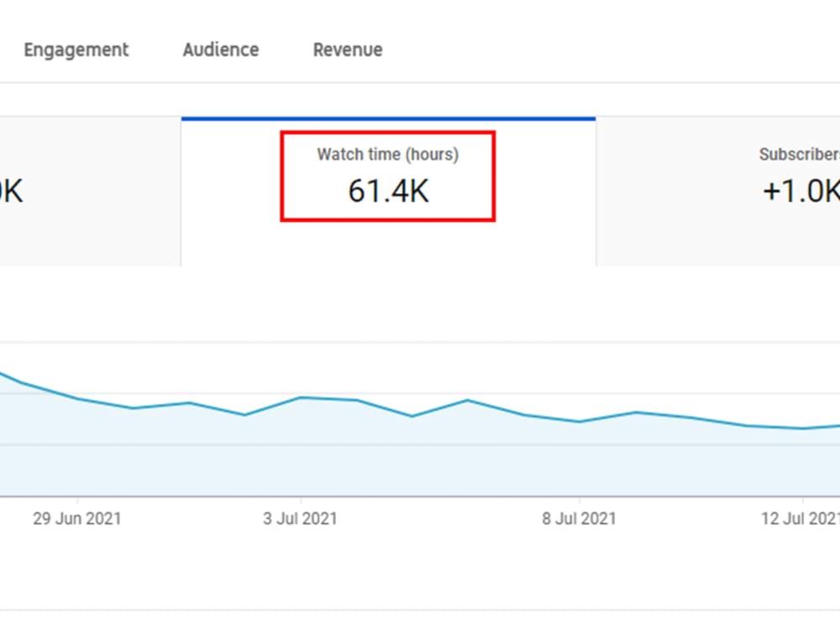Viewport: 840px width, 630px height.
Task: Select the Subscribers metric card
Action: [x=718, y=192]
